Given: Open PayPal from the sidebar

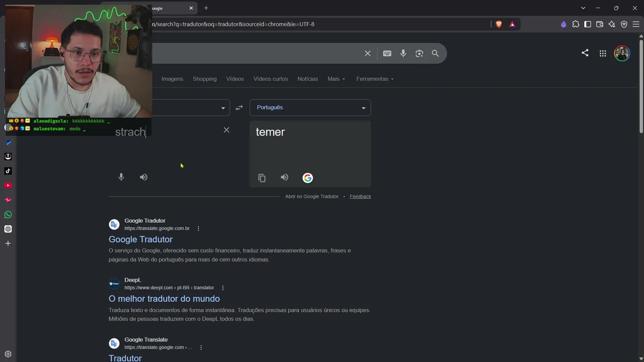Looking at the screenshot, I should click(8, 142).
